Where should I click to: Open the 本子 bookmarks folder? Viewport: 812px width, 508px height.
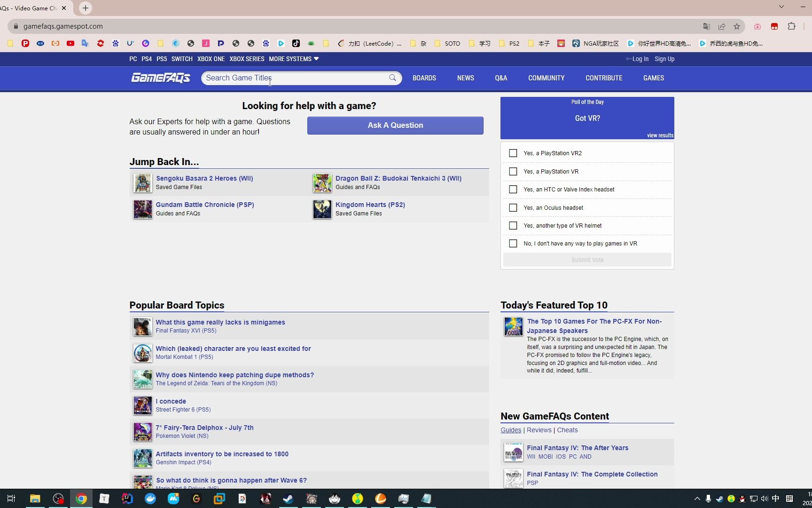pos(539,43)
